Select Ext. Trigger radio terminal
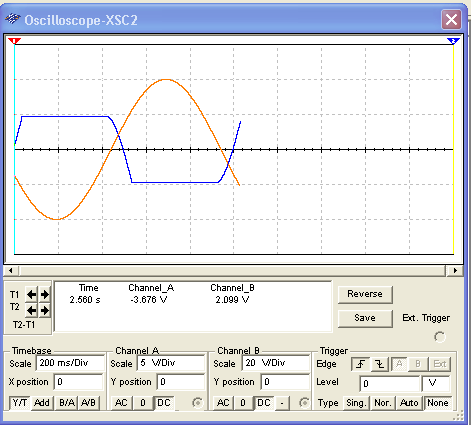 click(x=440, y=337)
